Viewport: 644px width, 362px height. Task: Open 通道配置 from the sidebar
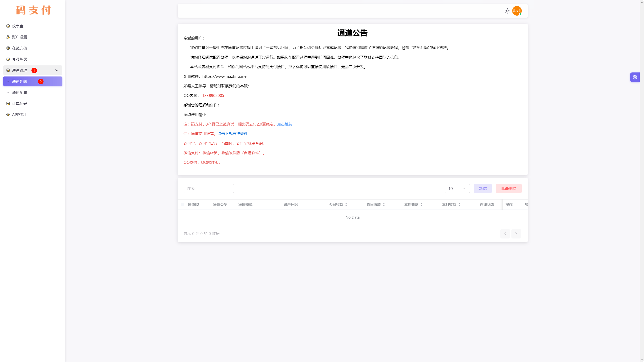[20, 92]
